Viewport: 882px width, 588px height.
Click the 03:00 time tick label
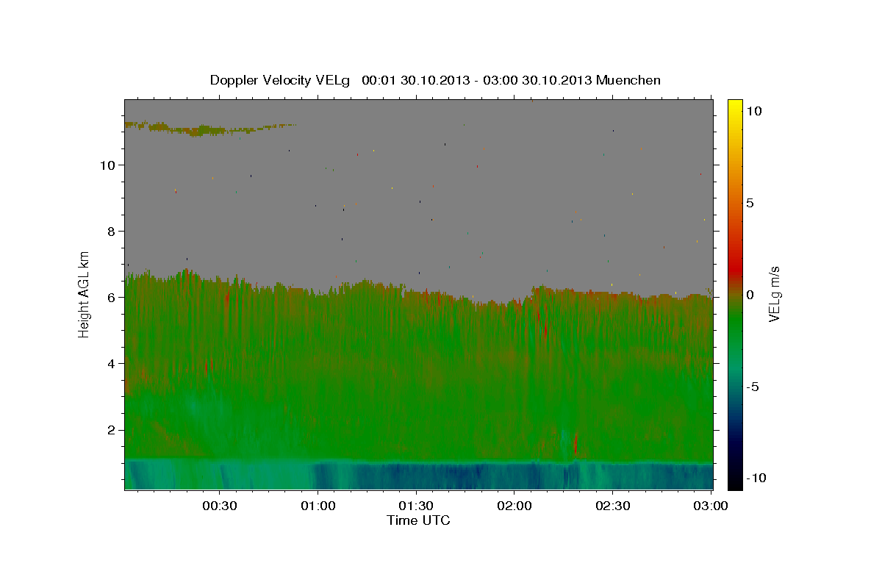point(711,506)
